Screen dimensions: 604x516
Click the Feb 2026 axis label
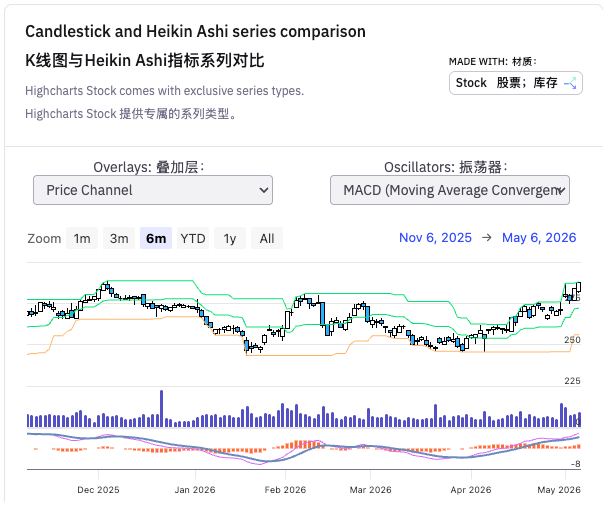click(285, 490)
